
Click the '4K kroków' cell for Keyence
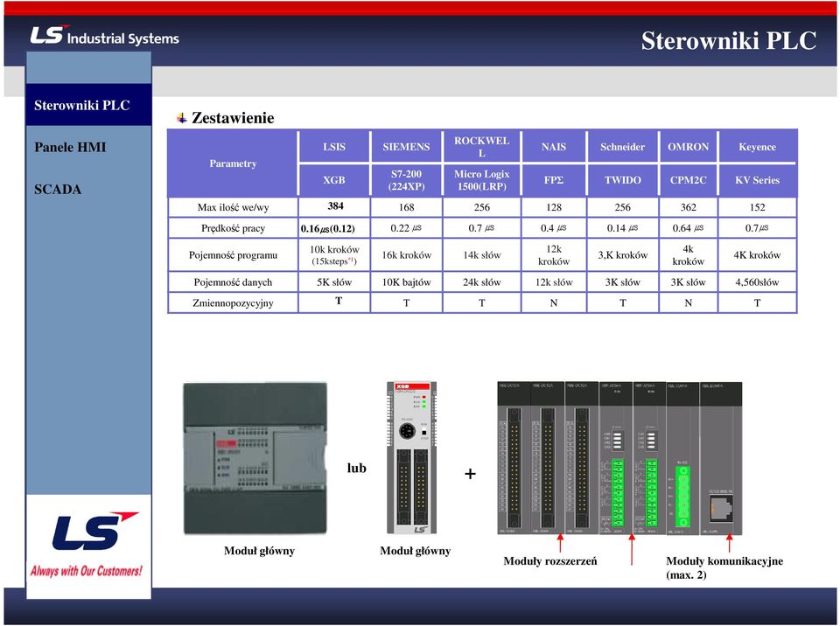pos(757,255)
